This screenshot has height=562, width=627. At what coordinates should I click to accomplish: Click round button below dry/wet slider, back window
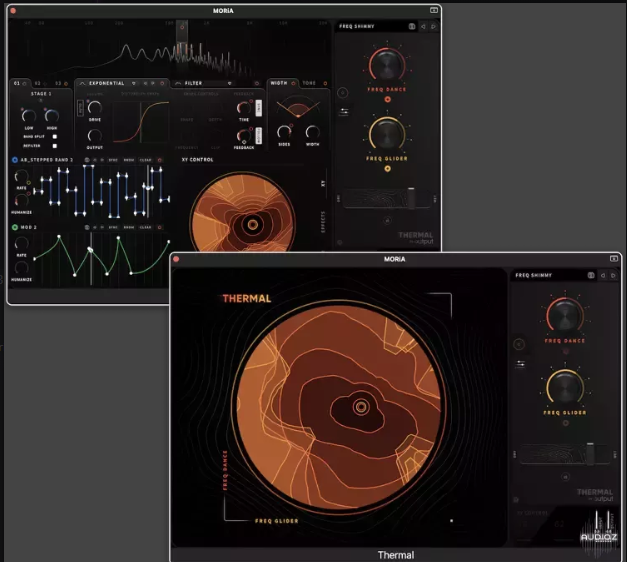[387, 220]
